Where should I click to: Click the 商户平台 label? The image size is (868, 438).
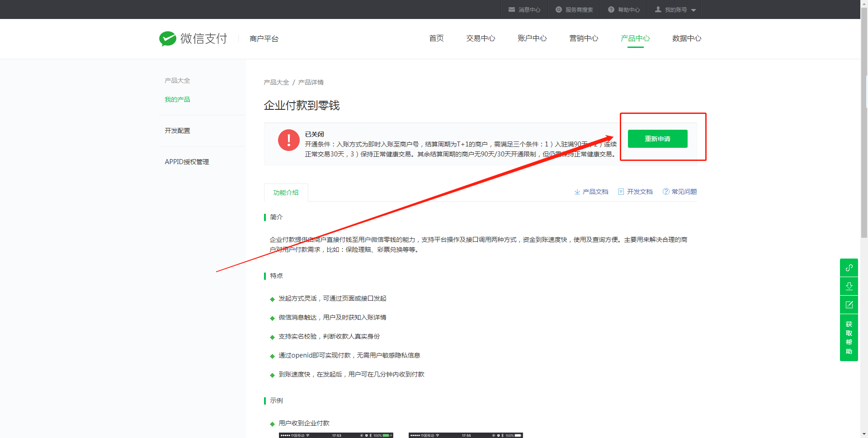coord(264,39)
